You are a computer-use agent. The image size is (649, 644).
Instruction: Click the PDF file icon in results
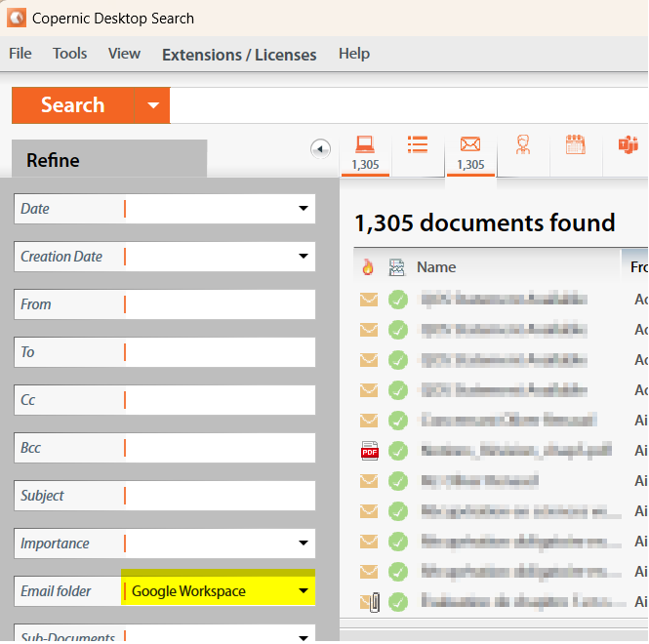pyautogui.click(x=369, y=451)
